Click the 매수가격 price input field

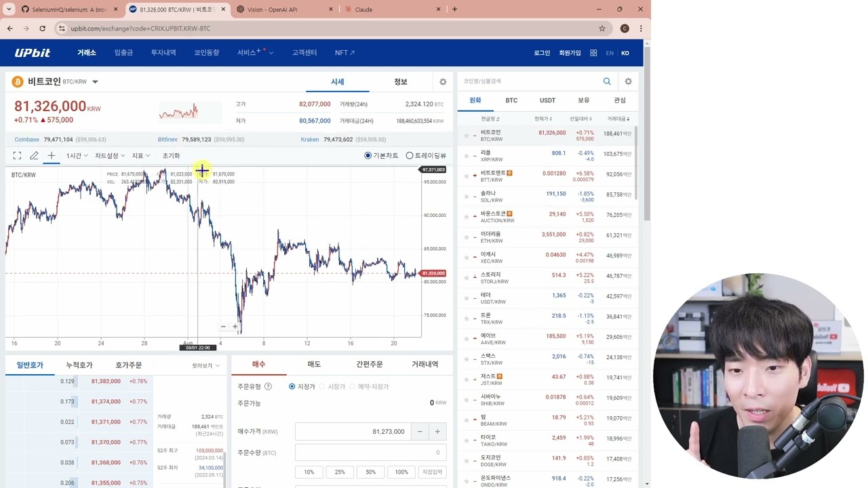pyautogui.click(x=353, y=431)
